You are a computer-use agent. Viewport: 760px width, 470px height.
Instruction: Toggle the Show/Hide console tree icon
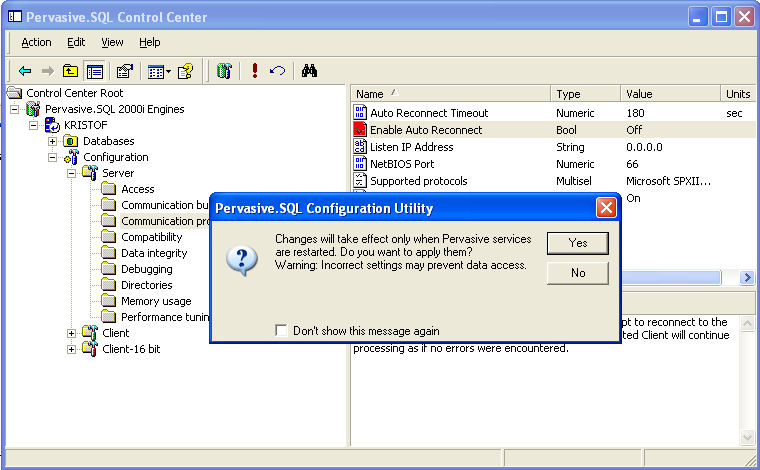tap(95, 72)
